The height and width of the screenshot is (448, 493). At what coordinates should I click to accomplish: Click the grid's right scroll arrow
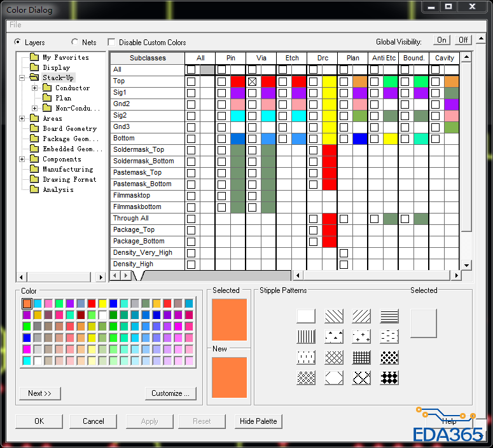[x=457, y=276]
